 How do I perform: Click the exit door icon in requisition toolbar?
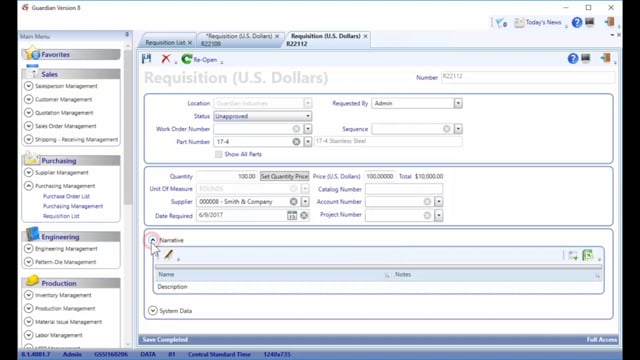pos(606,58)
